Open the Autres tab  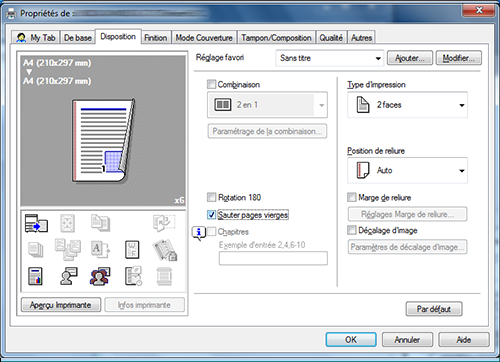click(361, 37)
